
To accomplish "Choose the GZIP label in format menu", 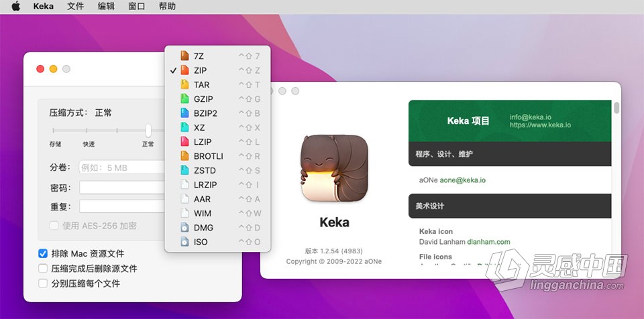I will point(203,99).
